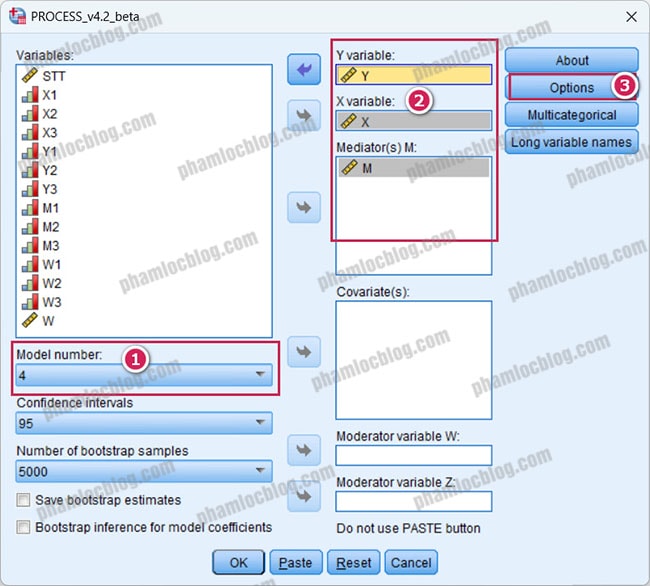The image size is (650, 586).
Task: Select variable M2 text in Variables list
Action: (x=51, y=227)
